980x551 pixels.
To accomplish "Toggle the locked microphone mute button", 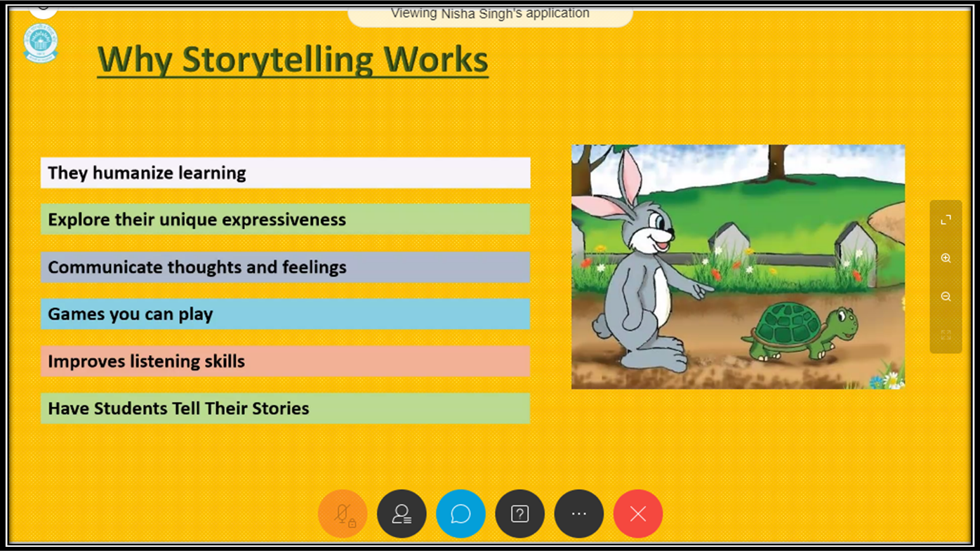I will 343,514.
